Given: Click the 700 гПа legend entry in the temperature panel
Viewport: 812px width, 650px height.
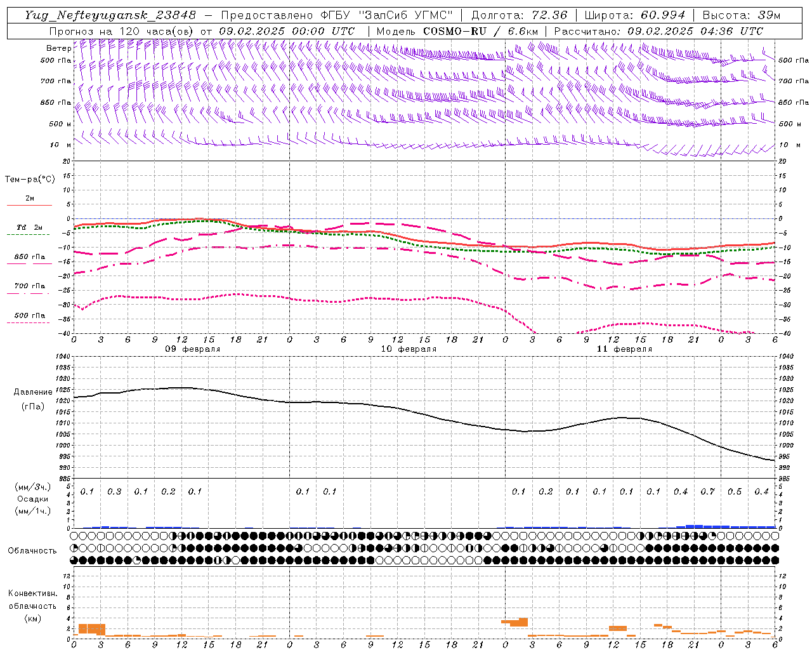Looking at the screenshot, I should pyautogui.click(x=29, y=286).
